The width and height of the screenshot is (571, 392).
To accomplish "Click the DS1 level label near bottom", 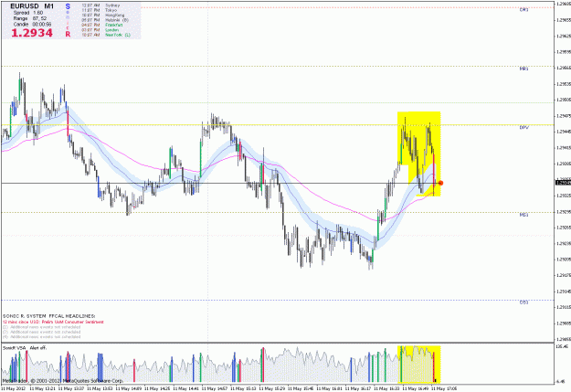I will 523,302.
